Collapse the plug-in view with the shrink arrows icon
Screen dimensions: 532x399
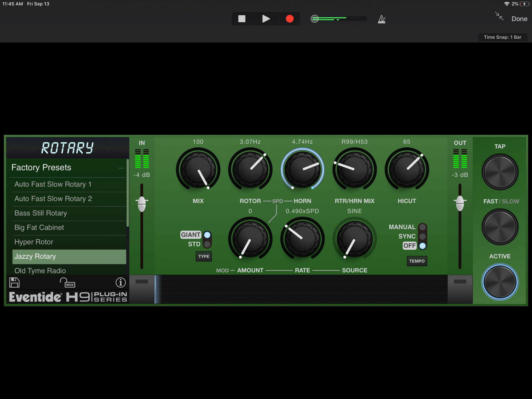point(499,16)
